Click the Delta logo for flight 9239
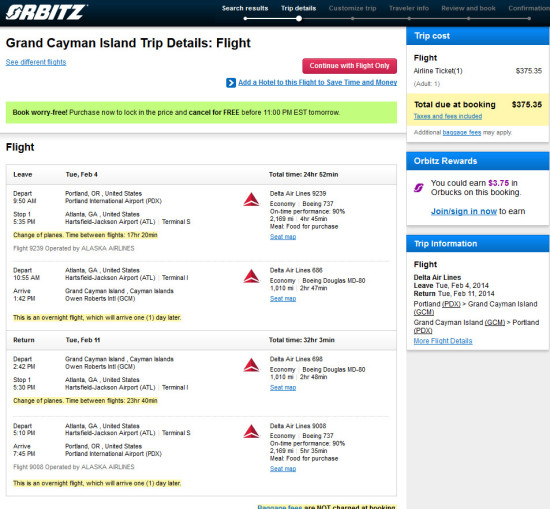The width and height of the screenshot is (550, 509). (251, 200)
